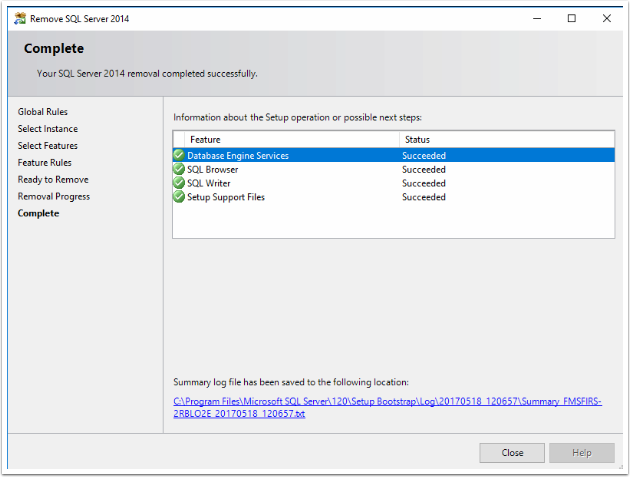Select the bold Complete step in sidebar

point(38,213)
